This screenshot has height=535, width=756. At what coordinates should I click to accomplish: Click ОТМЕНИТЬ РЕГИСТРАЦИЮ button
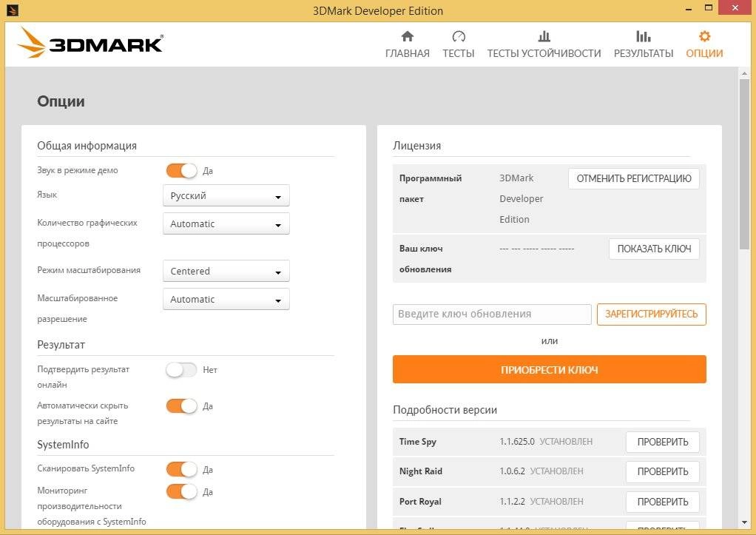coord(633,178)
